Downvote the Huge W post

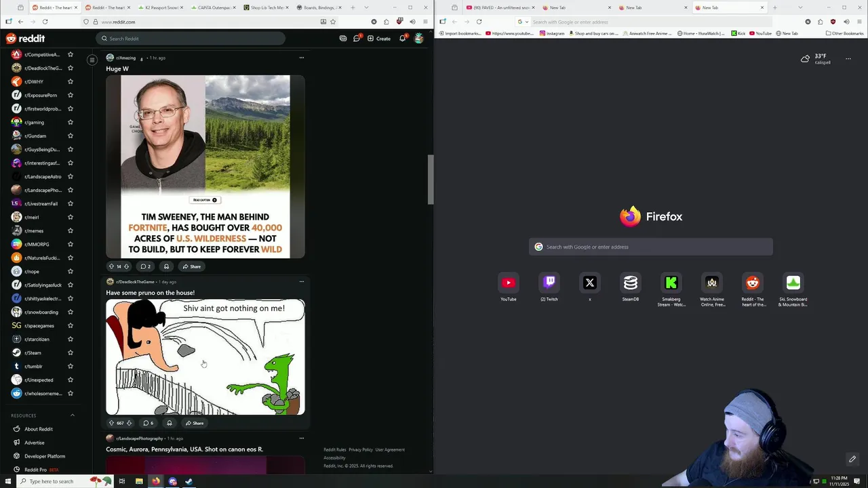[126, 266]
